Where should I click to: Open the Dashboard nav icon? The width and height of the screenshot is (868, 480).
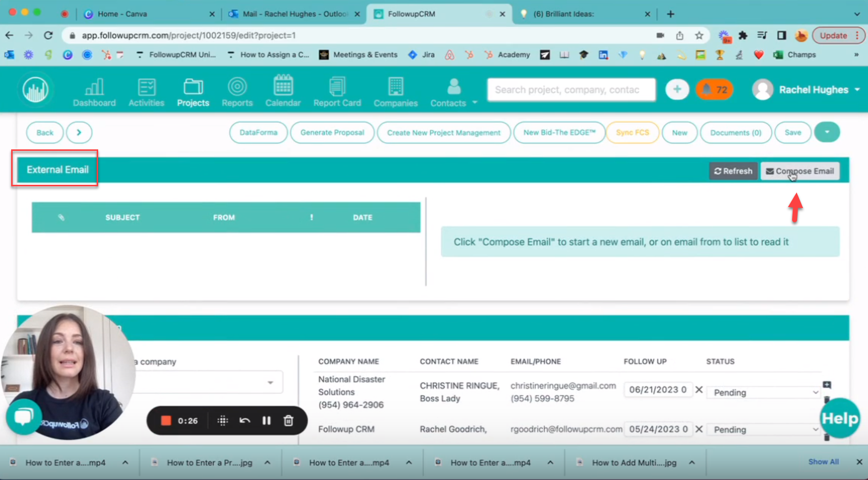tap(94, 92)
